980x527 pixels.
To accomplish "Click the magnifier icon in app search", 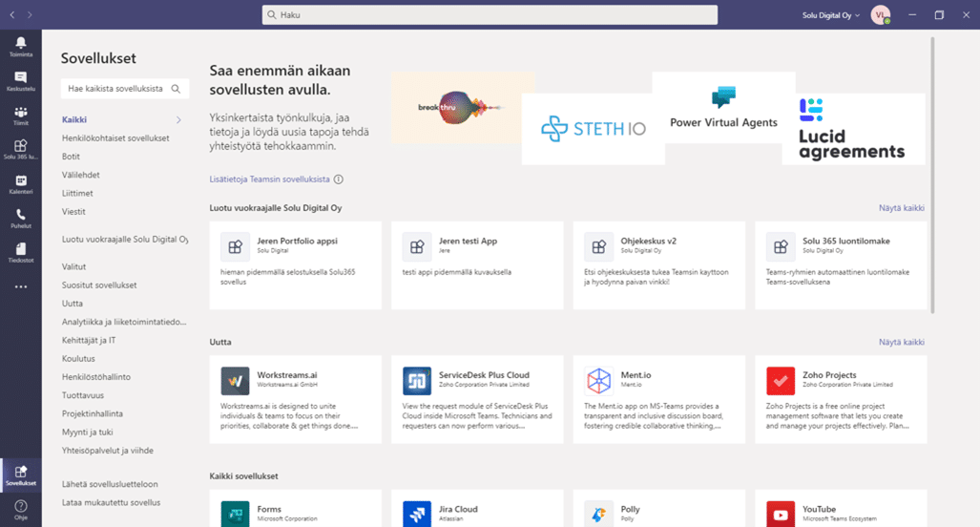I will click(x=177, y=89).
